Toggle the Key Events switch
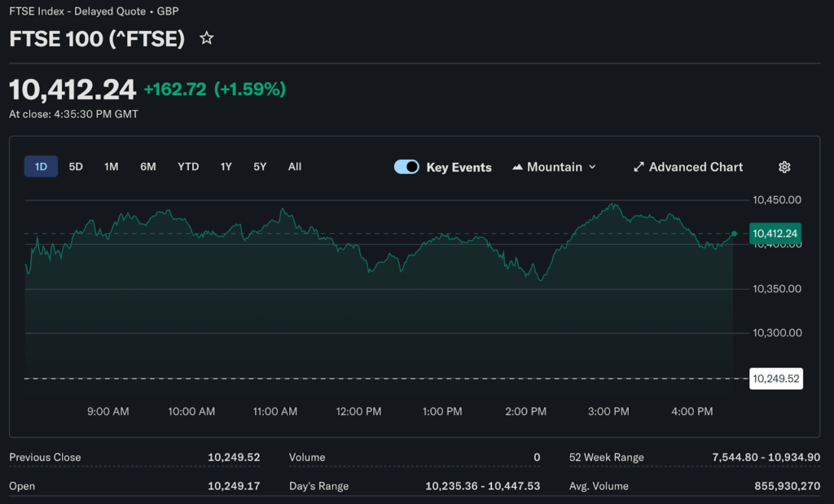This screenshot has width=834, height=504. click(x=406, y=167)
